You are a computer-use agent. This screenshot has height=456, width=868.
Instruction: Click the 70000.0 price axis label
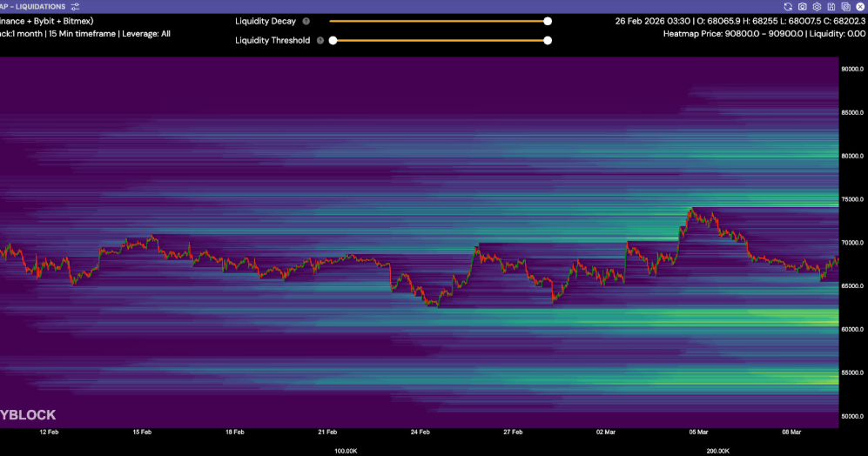click(x=852, y=243)
